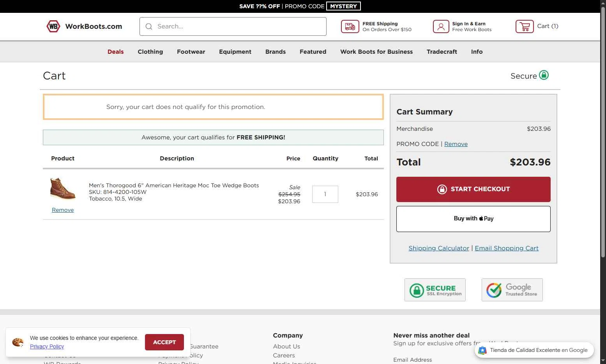Viewport: 606px width, 364px height.
Task: Remove the promo code in Cart Summary
Action: 456,144
